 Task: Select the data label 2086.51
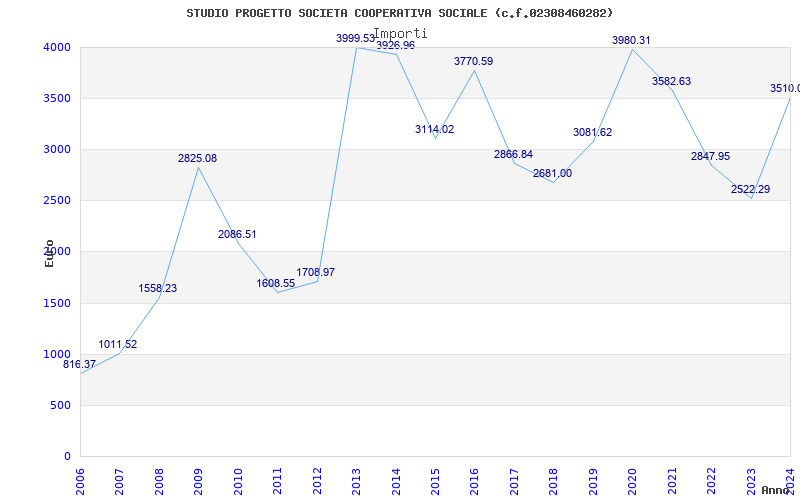tap(237, 235)
